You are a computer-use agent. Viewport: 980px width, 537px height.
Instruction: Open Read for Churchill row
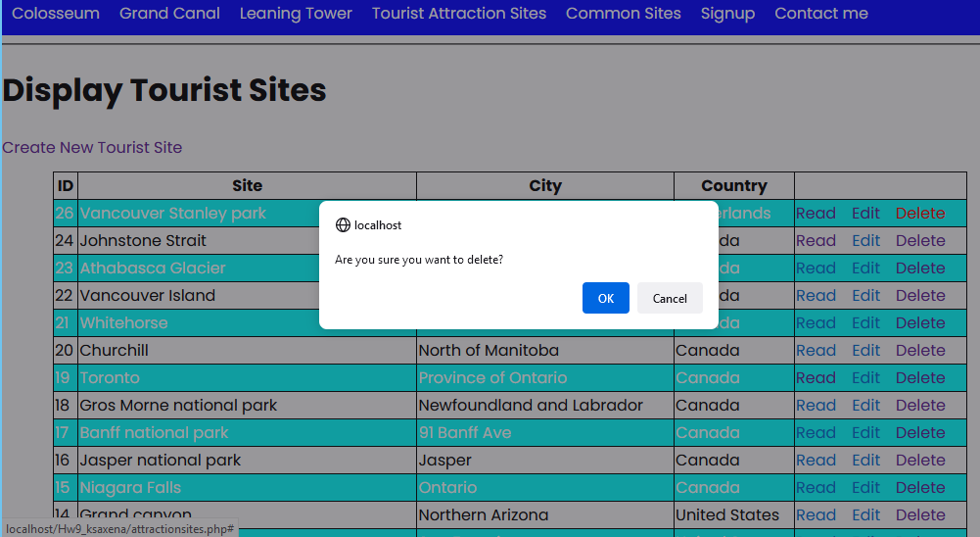click(816, 351)
